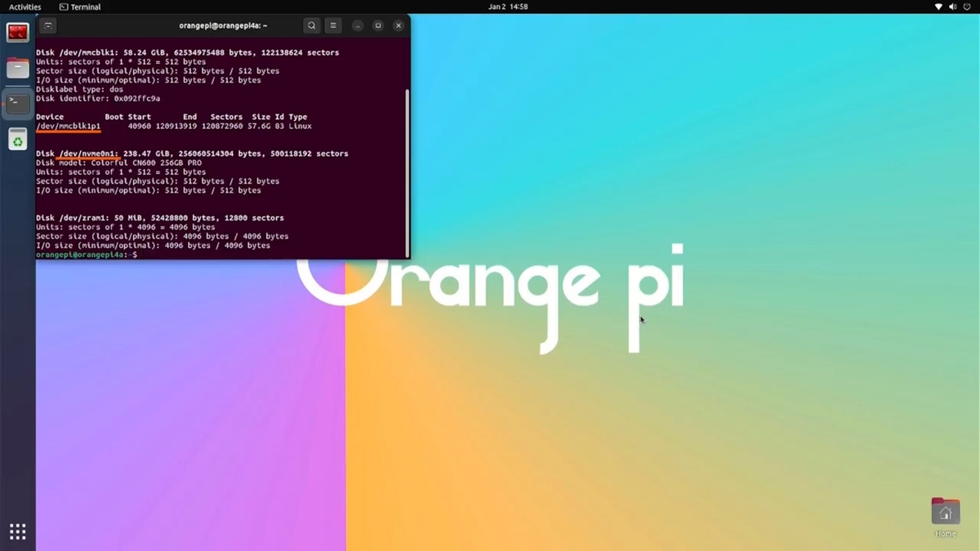Click the Size column header
980x551 pixels.
261,117
